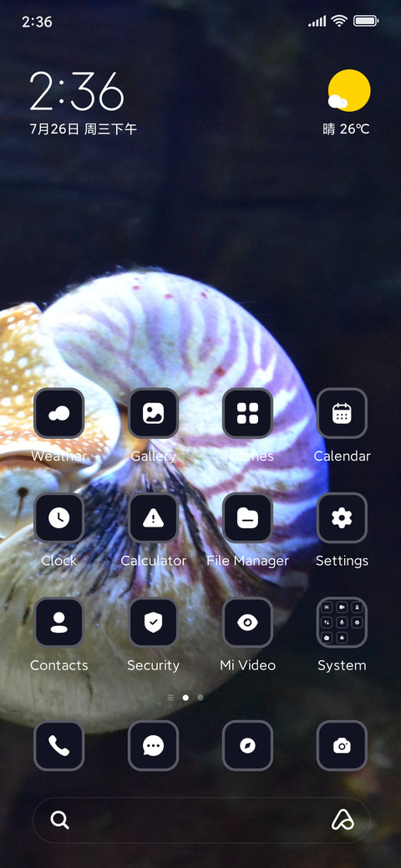Tap the feed page indicator lines

(170, 698)
